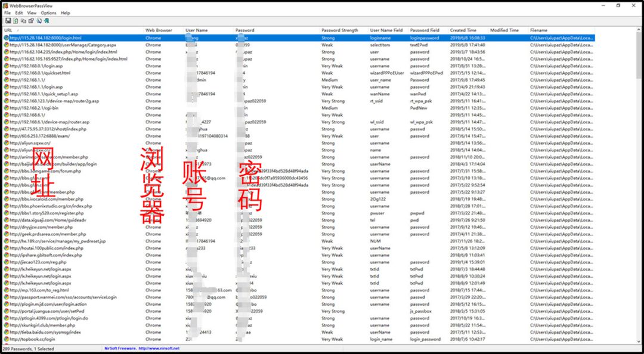Click the Copy Selected Items toolbar icon
Image resolution: width=644 pixels, height=354 pixels.
point(23,20)
